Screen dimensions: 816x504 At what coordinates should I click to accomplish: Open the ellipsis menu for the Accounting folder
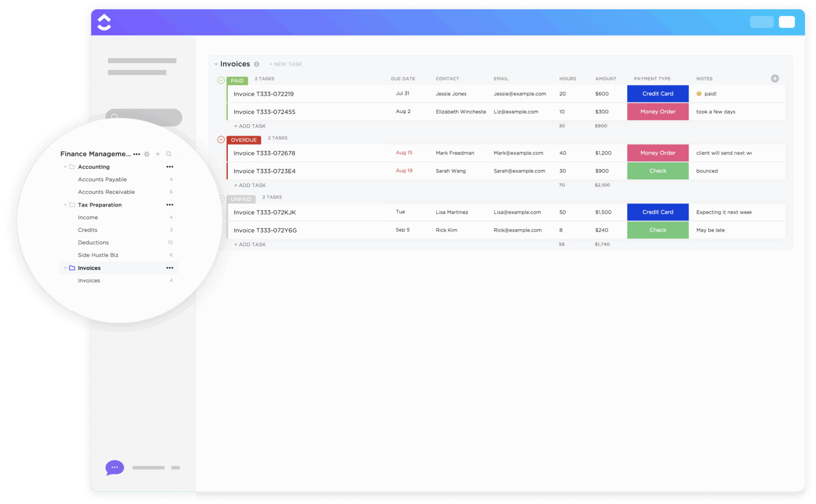(x=170, y=166)
